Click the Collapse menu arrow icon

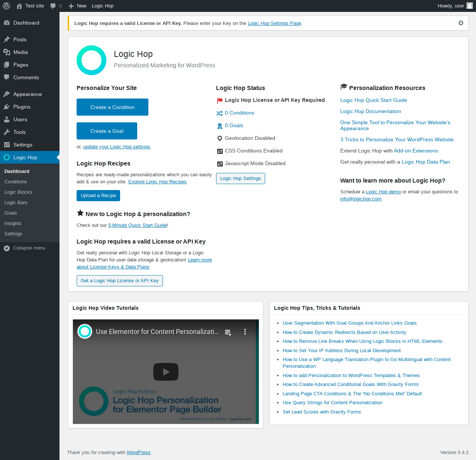[7, 248]
